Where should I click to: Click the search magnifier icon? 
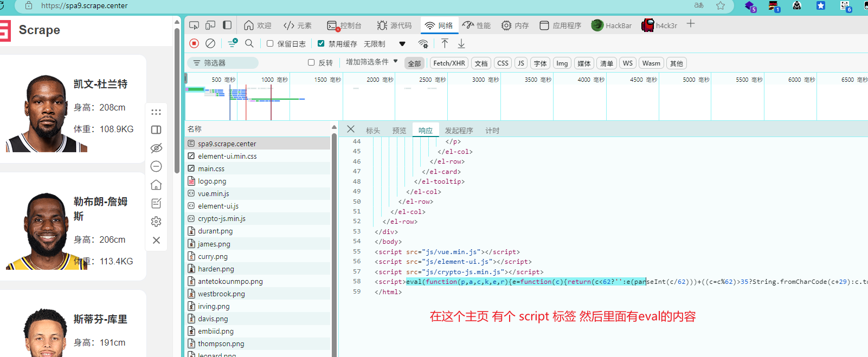[x=249, y=43]
